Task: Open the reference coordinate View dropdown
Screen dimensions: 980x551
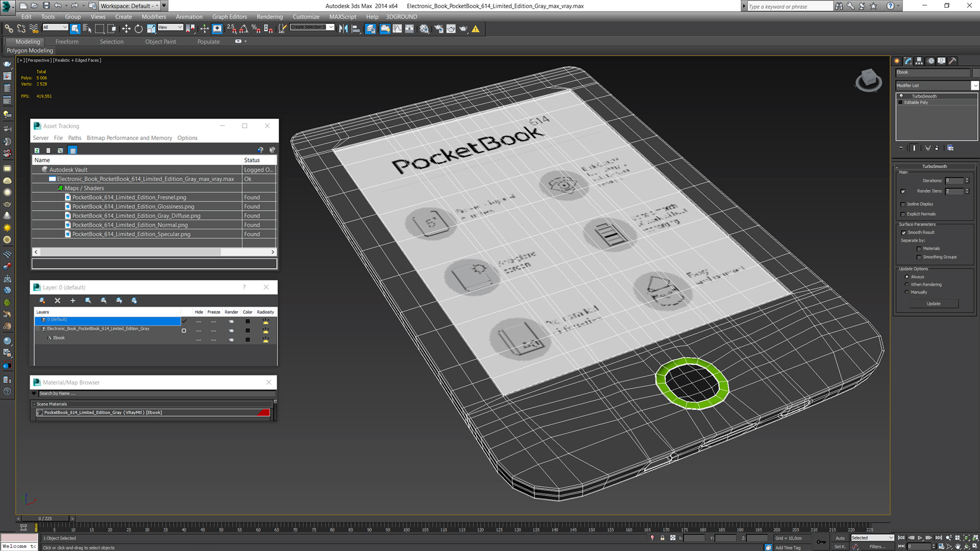Action: (x=170, y=28)
